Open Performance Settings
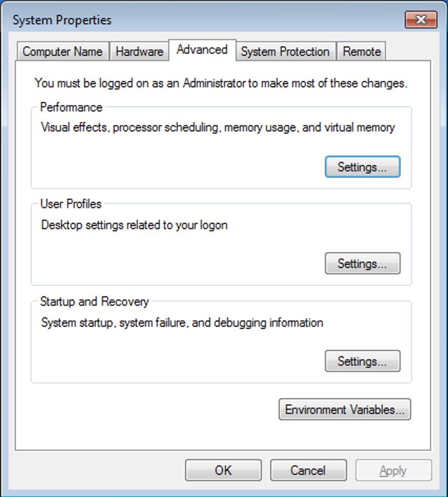Image resolution: width=448 pixels, height=497 pixels. tap(363, 167)
